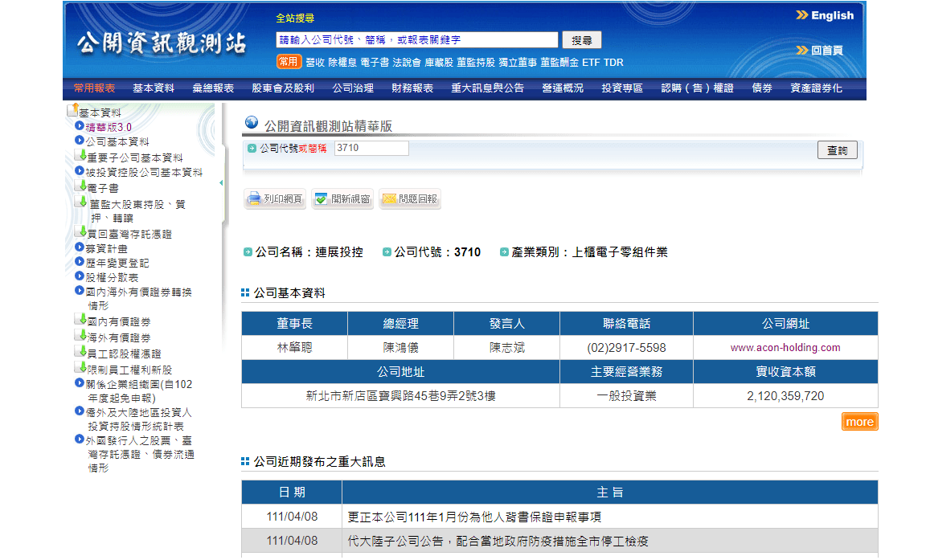Expand 海外有價證券 tree node
Image resolution: width=926 pixels, height=560 pixels.
tap(81, 336)
